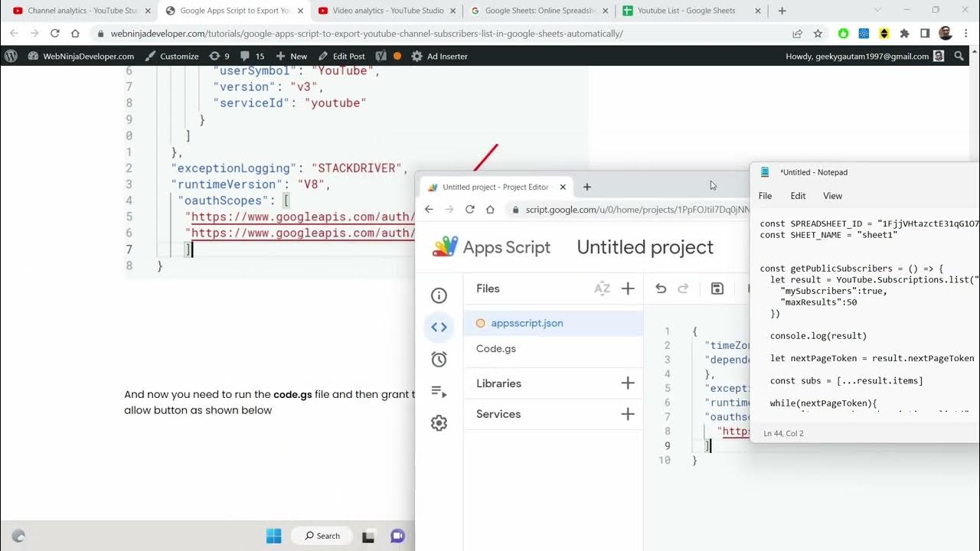Save project with the floppy disk icon
980x551 pixels.
[x=717, y=289]
